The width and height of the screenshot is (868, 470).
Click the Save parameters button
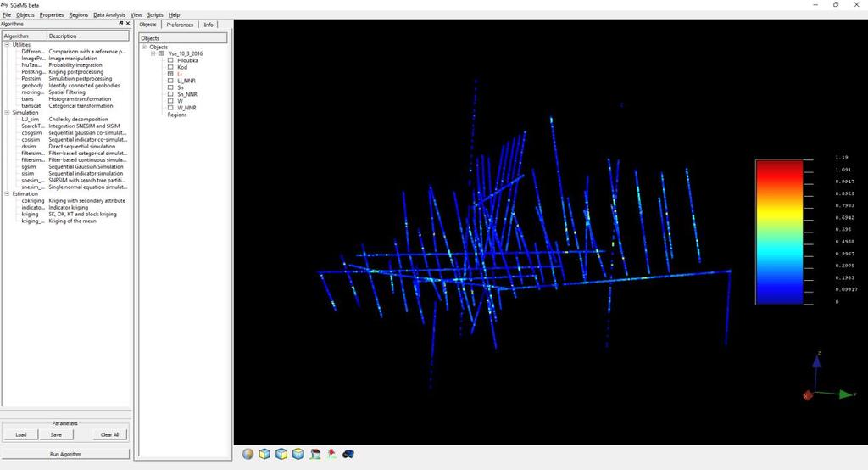click(56, 434)
